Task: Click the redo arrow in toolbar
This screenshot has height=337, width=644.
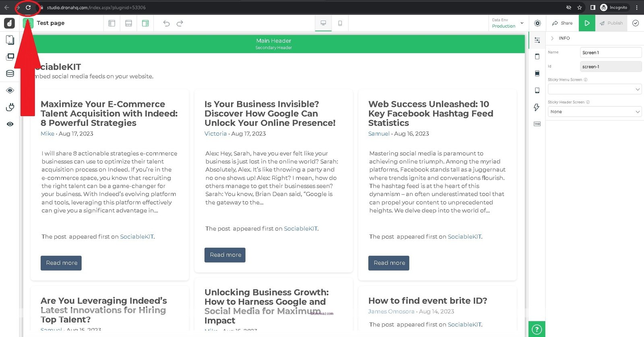Action: (x=180, y=23)
